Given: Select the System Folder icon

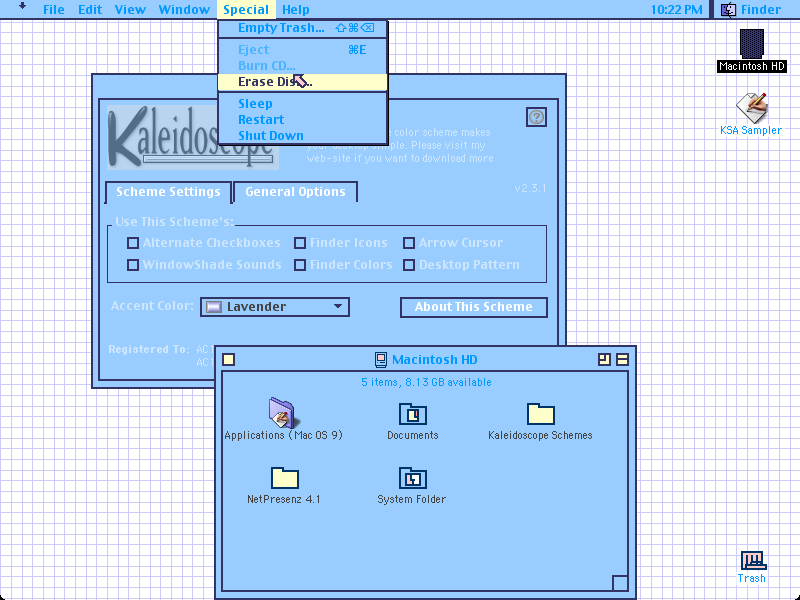Looking at the screenshot, I should 412,478.
